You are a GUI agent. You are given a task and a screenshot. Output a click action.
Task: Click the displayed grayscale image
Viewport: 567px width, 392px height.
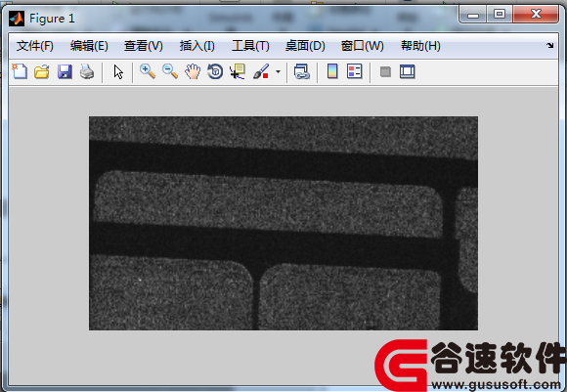click(x=283, y=223)
